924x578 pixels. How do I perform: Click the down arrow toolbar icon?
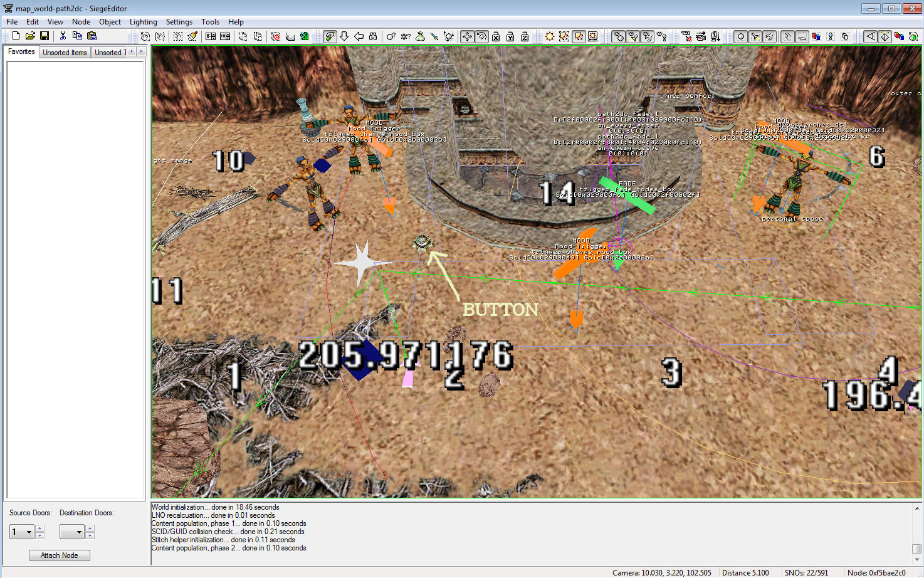click(344, 36)
